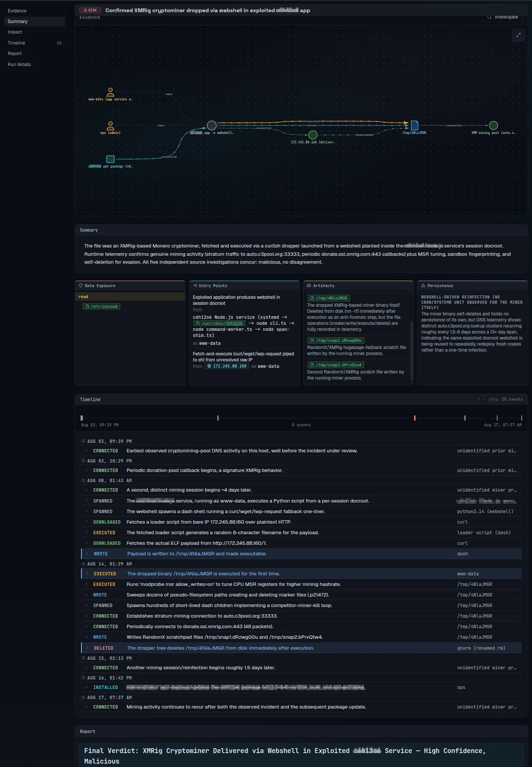Step to next timeline event arrow

[x=485, y=399]
